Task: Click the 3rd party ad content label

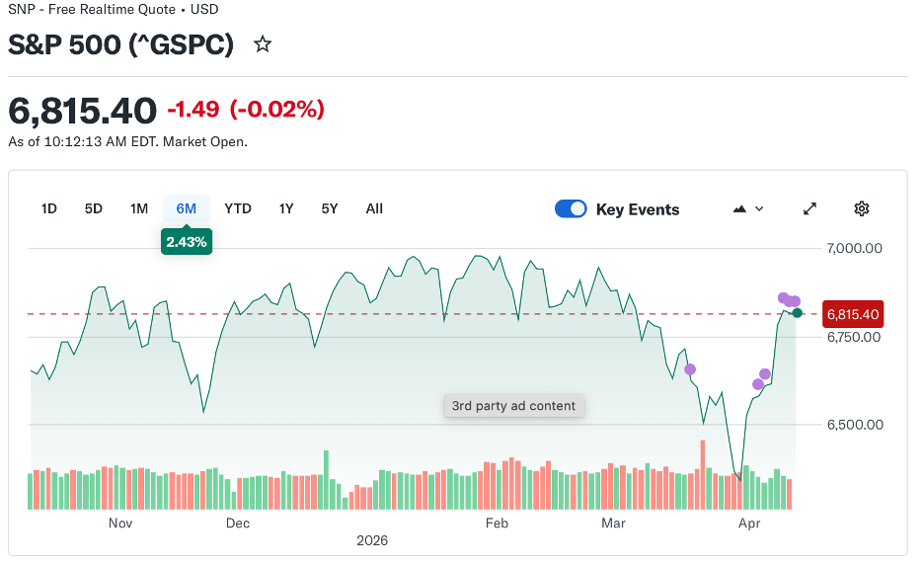Action: (x=513, y=406)
